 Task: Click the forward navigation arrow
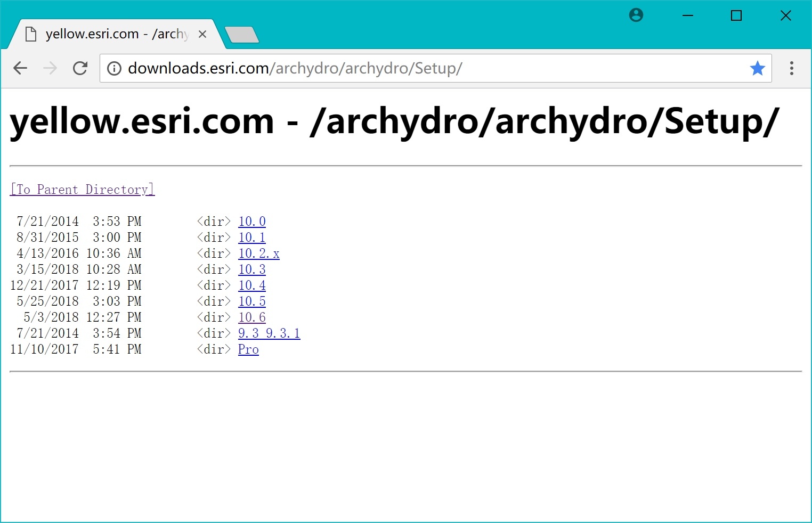pos(50,68)
